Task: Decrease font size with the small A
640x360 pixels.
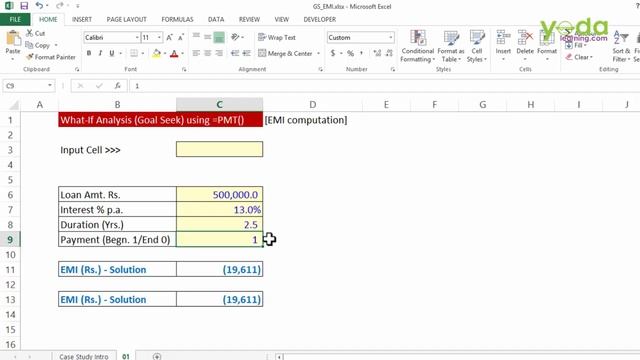Action: [181, 38]
